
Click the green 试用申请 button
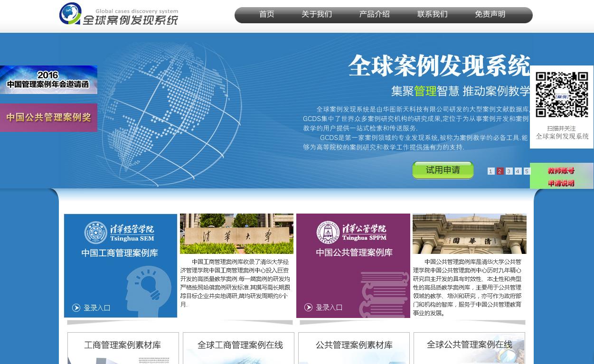click(x=443, y=170)
